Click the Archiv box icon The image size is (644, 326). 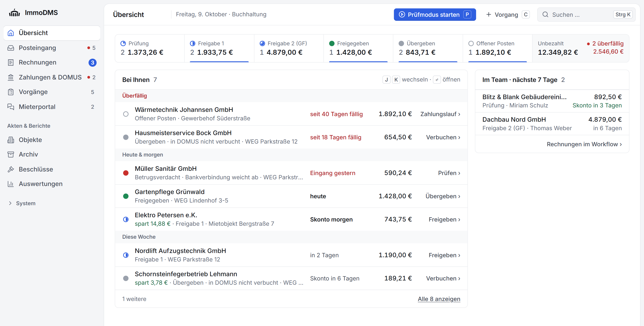[11, 155]
